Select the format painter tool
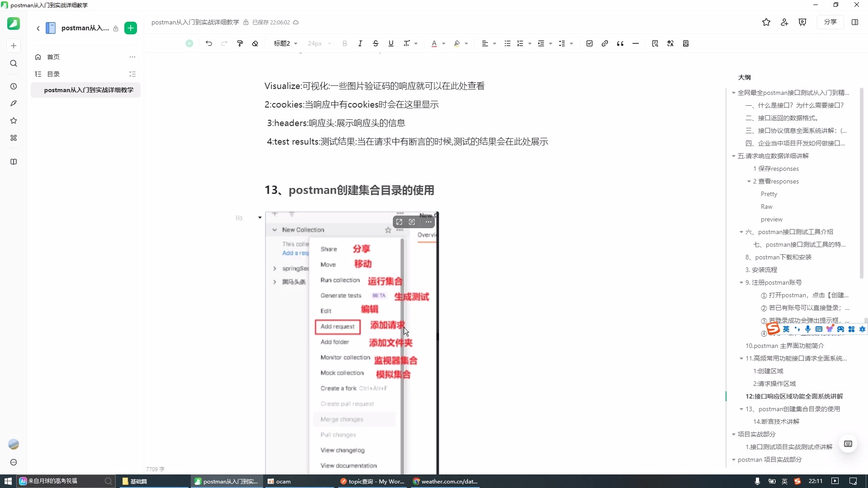Image resolution: width=868 pixels, height=488 pixels. tap(240, 43)
